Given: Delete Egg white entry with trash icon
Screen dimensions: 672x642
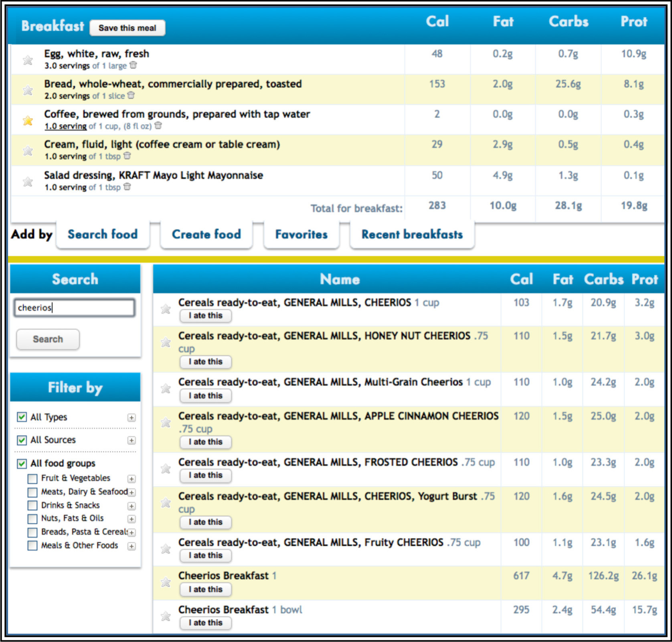Looking at the screenshot, I should click(x=133, y=65).
